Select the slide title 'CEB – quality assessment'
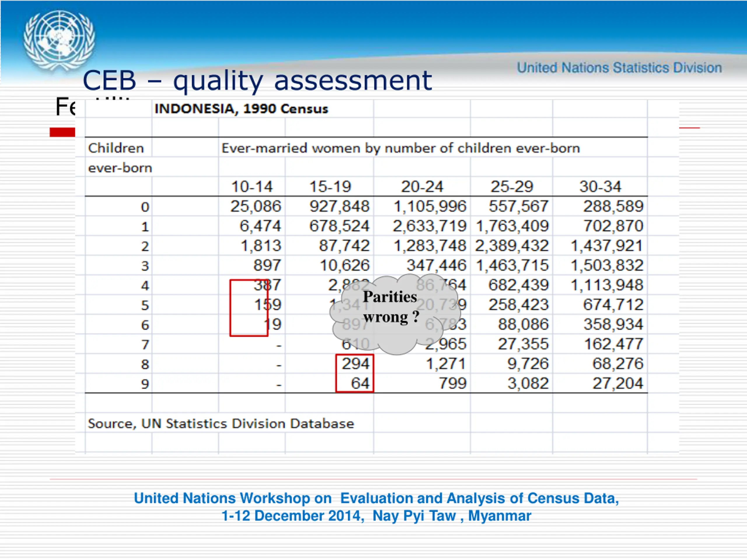The height and width of the screenshot is (560, 747). 257,81
